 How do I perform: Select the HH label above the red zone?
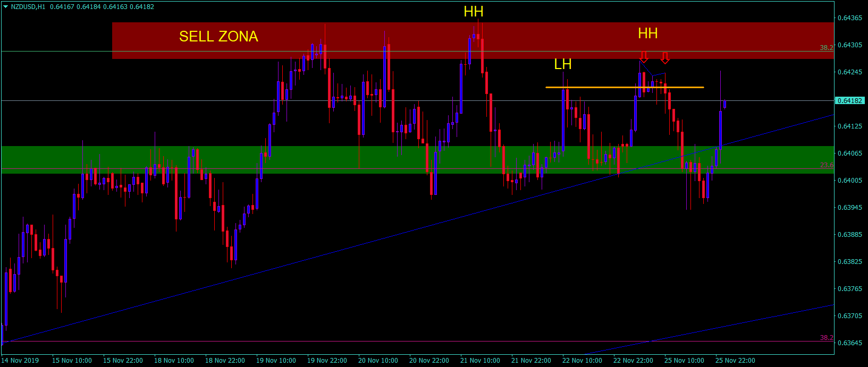pyautogui.click(x=474, y=12)
